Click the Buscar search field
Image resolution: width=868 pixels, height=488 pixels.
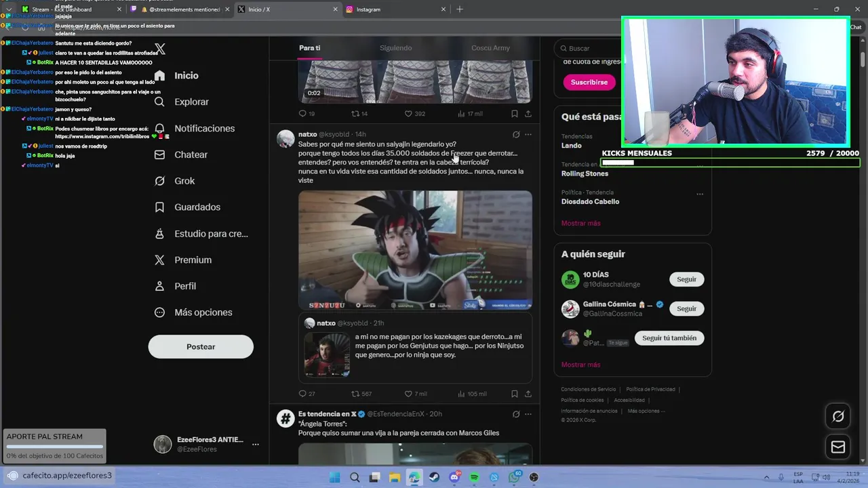coord(588,48)
